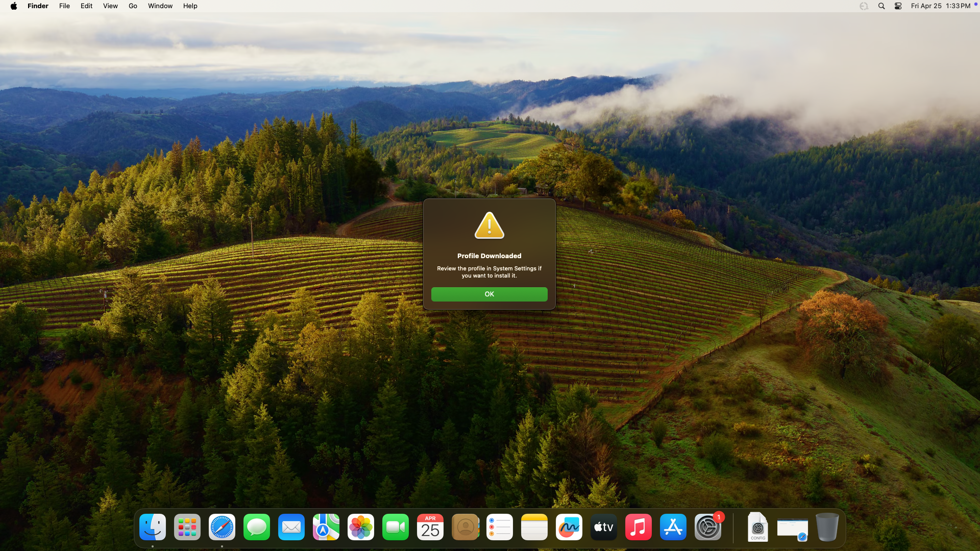This screenshot has height=551, width=980.
Task: Open the Go menu
Action: [133, 6]
